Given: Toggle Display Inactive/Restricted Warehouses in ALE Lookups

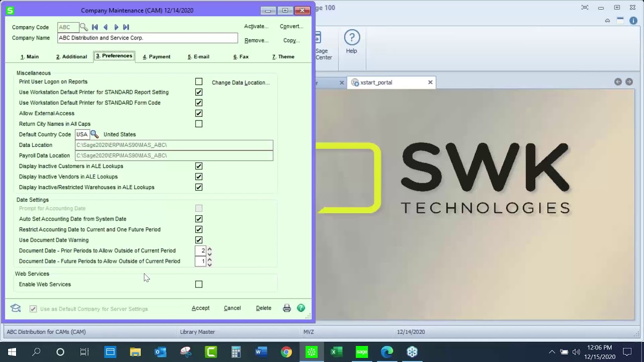Looking at the screenshot, I should click(x=199, y=187).
